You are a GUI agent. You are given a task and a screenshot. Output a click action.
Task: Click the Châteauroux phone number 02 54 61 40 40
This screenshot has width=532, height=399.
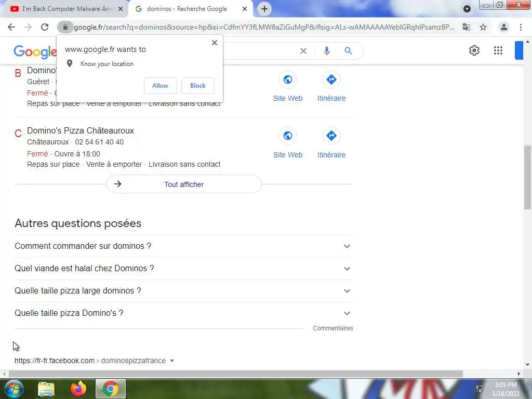(99, 142)
